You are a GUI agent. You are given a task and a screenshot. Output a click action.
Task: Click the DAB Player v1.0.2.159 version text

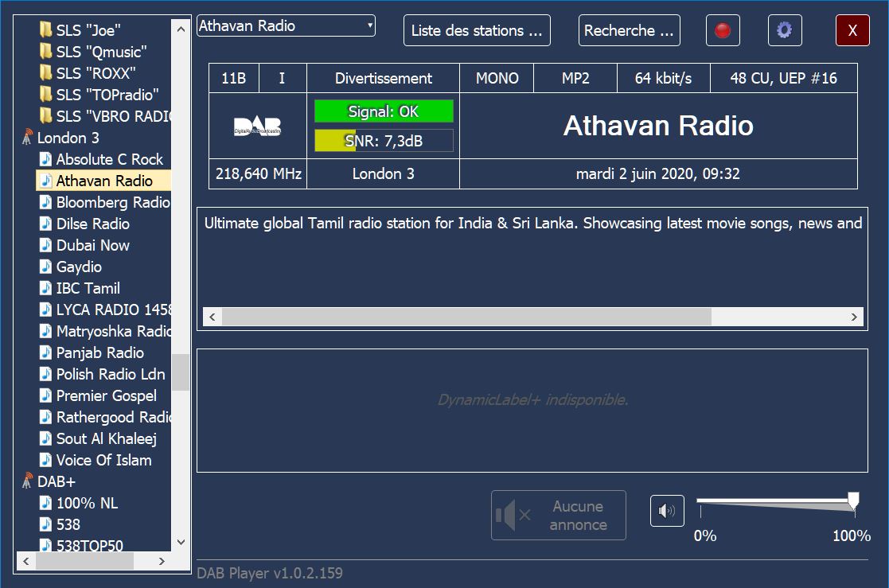(270, 573)
